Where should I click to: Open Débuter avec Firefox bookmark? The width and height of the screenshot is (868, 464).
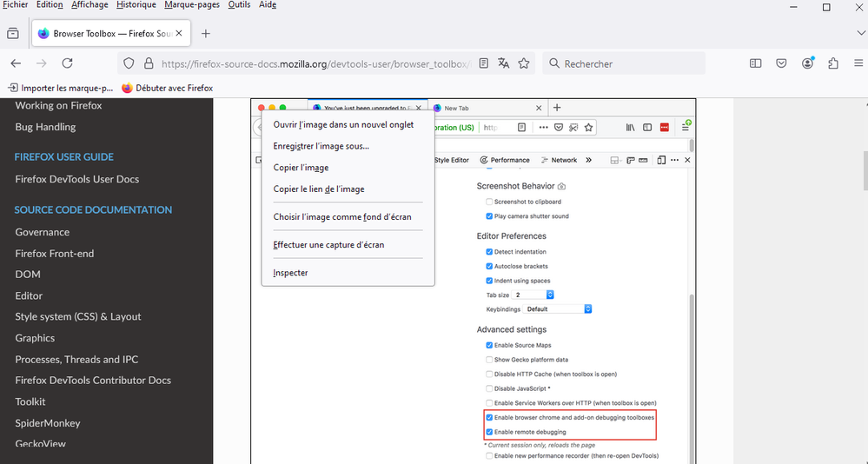(x=167, y=88)
